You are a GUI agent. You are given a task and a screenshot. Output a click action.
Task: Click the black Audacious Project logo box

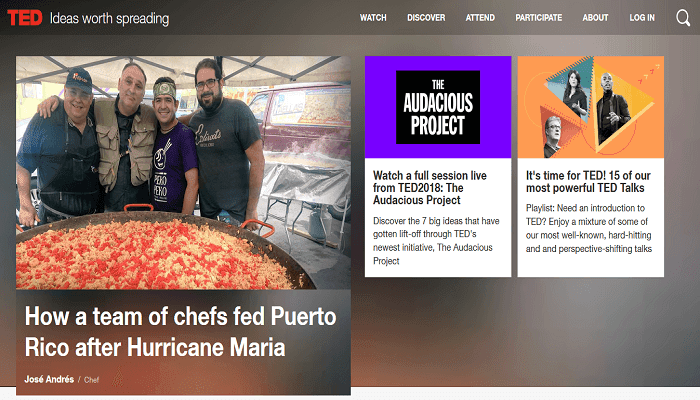[438, 107]
